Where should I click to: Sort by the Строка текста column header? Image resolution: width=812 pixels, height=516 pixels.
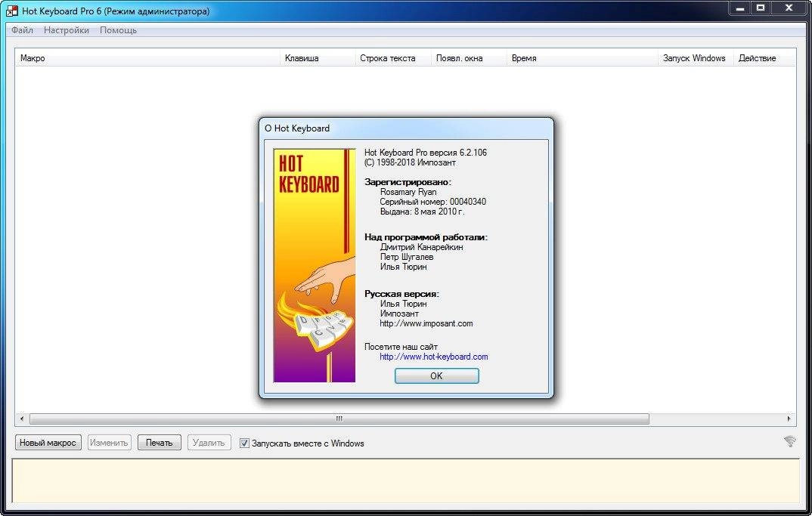(393, 58)
